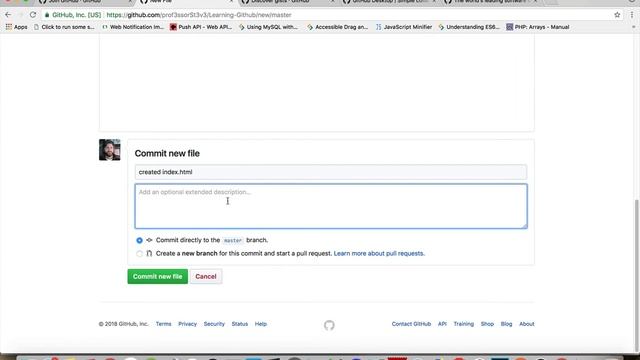This screenshot has width=640, height=360.
Task: Open the Chrome three-dot menu
Action: pyautogui.click(x=632, y=15)
